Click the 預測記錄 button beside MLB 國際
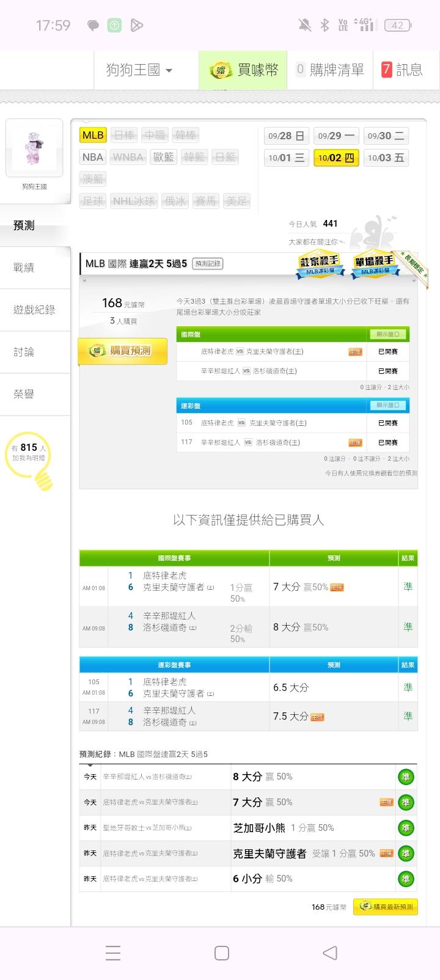The width and height of the screenshot is (440, 980). point(208,264)
